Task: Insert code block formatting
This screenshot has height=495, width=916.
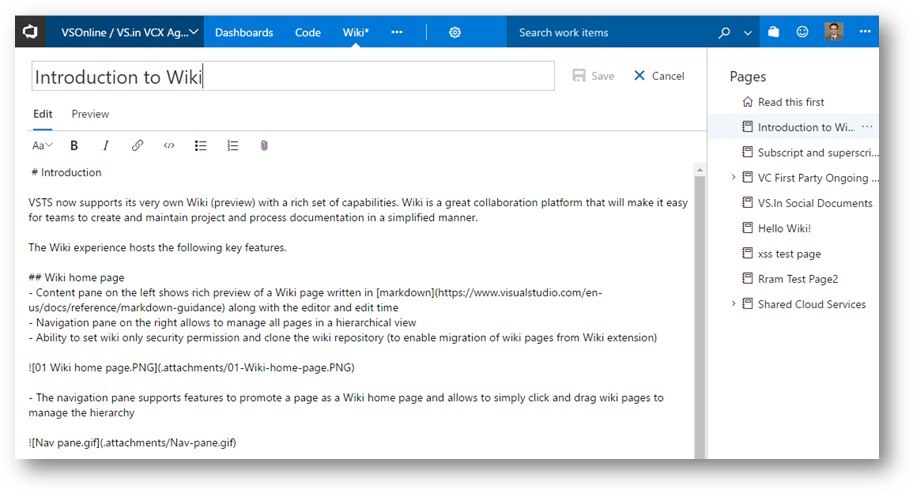Action: pos(169,146)
